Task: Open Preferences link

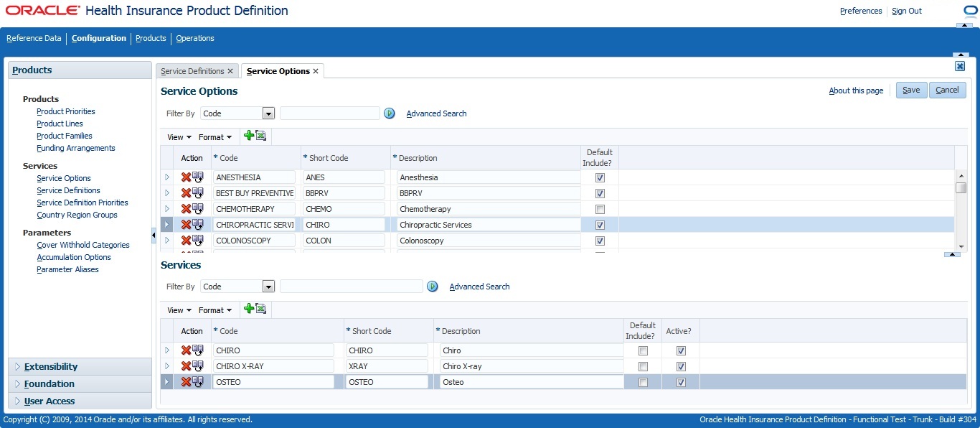Action: coord(861,11)
